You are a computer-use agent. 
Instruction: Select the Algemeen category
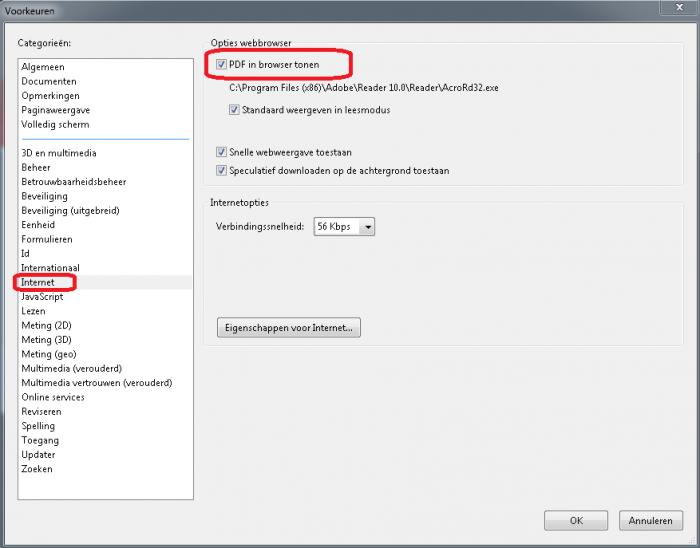tap(43, 67)
